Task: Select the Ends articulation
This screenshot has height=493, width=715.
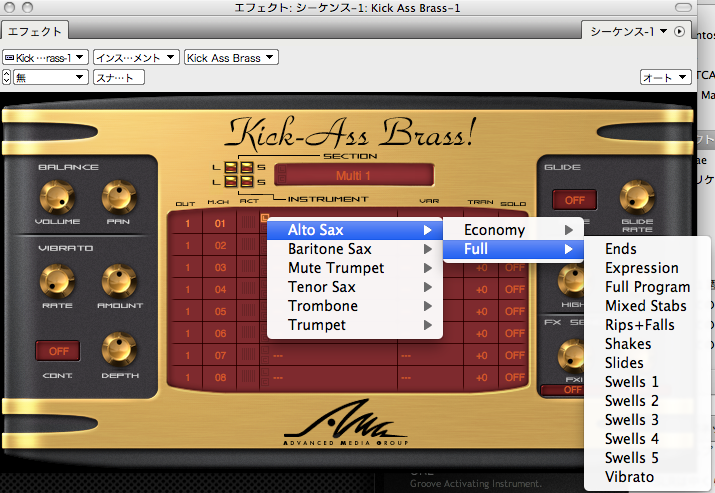Action: point(648,249)
